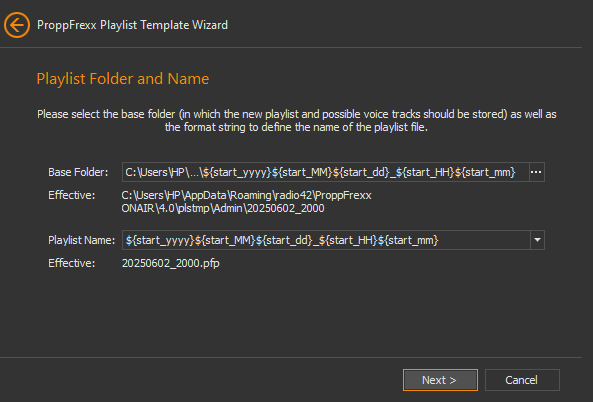Click the Effective: label under Playlist Name
Image resolution: width=593 pixels, height=402 pixels.
[x=71, y=263]
